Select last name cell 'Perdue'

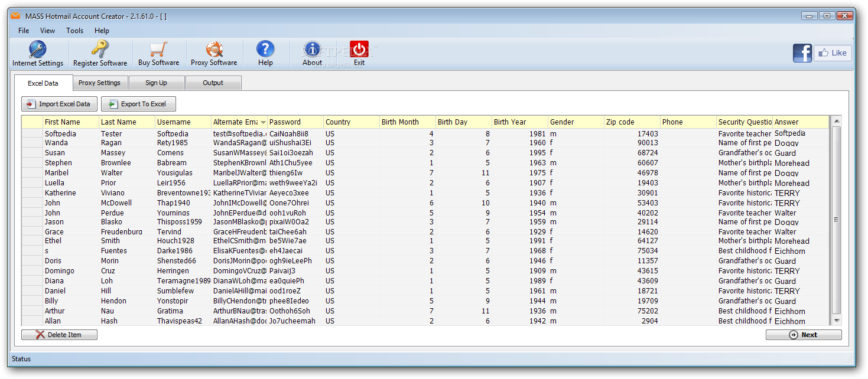(x=127, y=213)
